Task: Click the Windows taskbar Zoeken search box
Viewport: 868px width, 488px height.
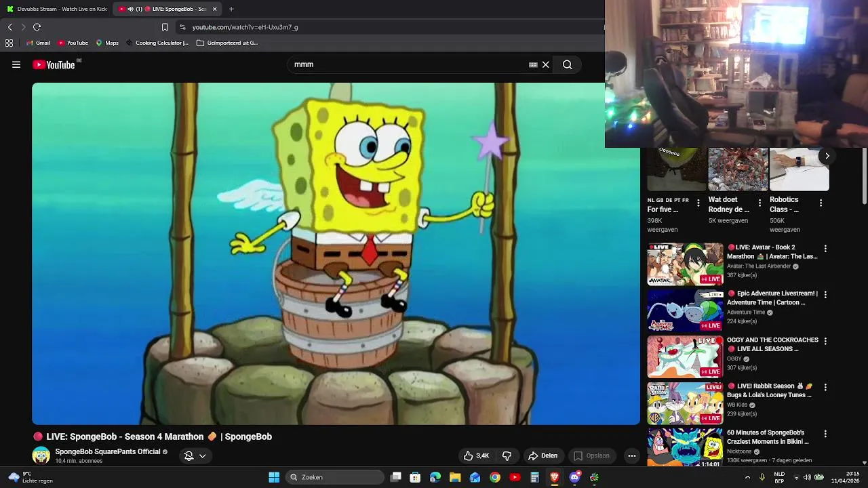Action: (335, 477)
